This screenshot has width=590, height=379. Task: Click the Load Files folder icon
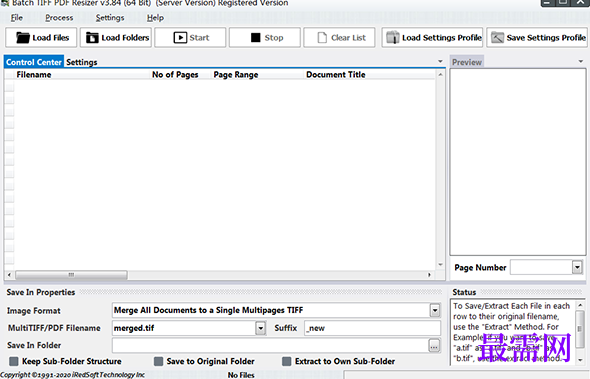tap(23, 38)
